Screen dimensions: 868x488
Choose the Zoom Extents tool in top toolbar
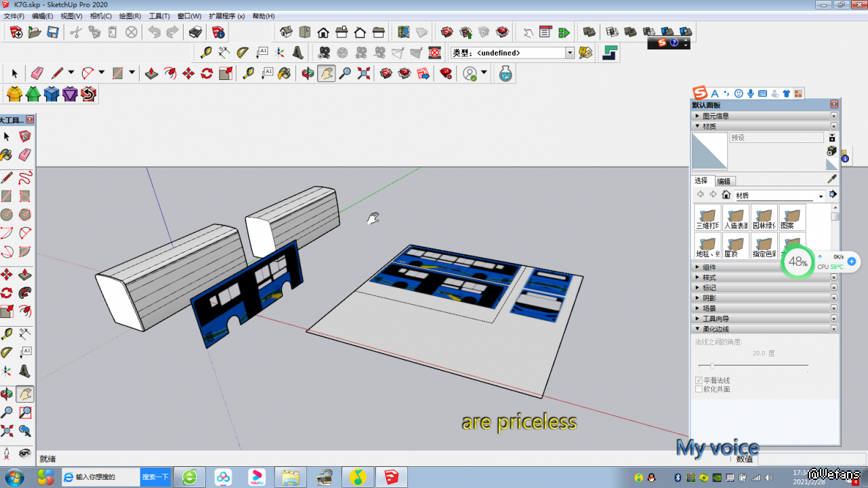pos(364,73)
